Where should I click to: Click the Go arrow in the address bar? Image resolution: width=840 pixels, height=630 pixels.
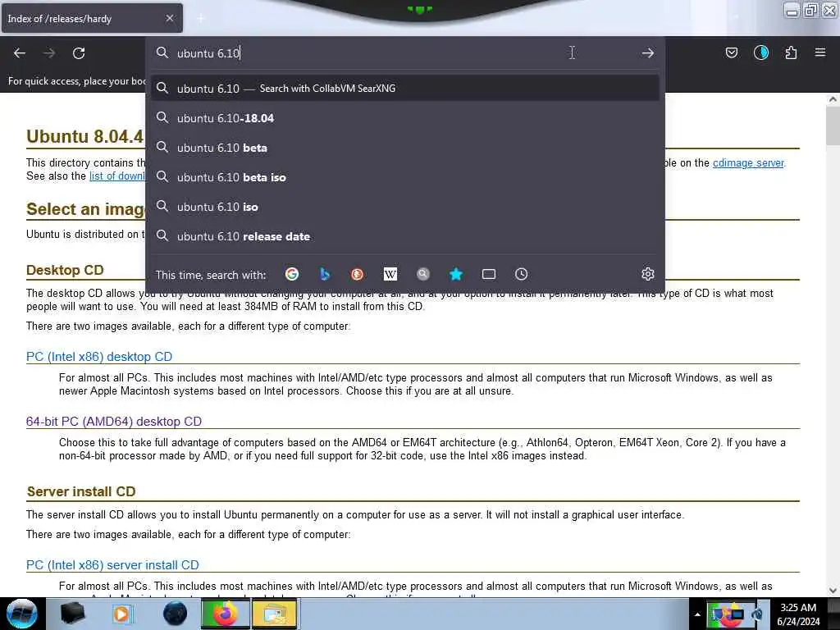click(648, 53)
